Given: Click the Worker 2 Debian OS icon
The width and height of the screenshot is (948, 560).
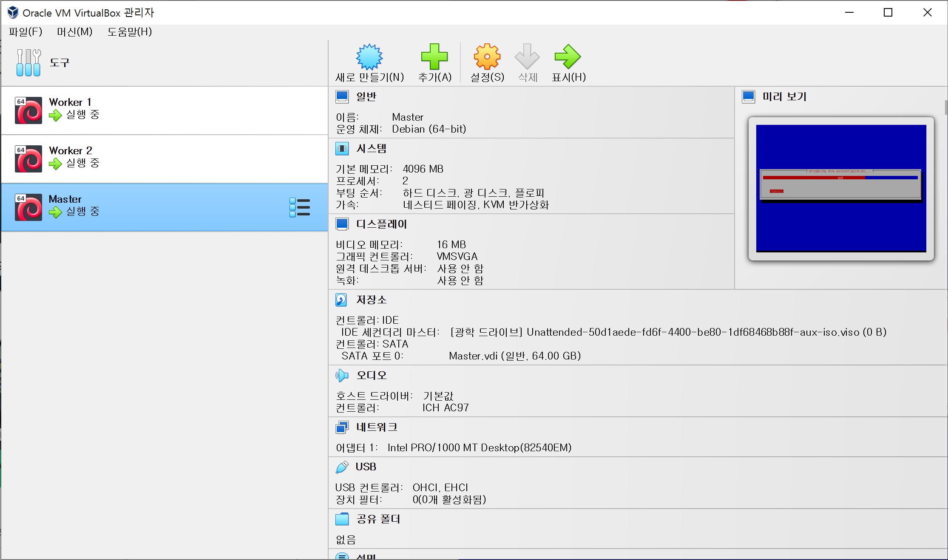Looking at the screenshot, I should point(28,159).
